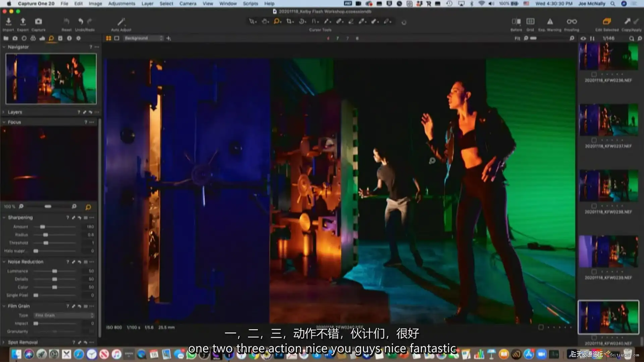This screenshot has width=644, height=362.
Task: Open Film Grain Type dropdown
Action: [x=64, y=315]
